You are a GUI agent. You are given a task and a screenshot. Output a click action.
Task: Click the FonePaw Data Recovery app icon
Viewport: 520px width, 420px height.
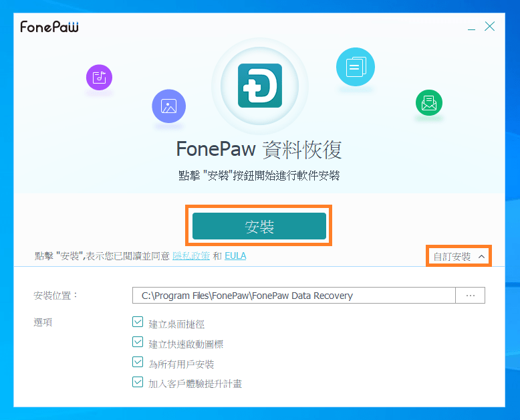[x=260, y=86]
